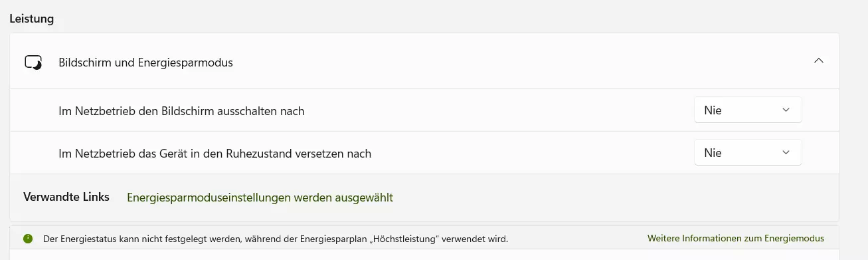Image resolution: width=868 pixels, height=260 pixels.
Task: Collapse the Bildschirm und Energiesparmodus section chevron
Action: (818, 61)
